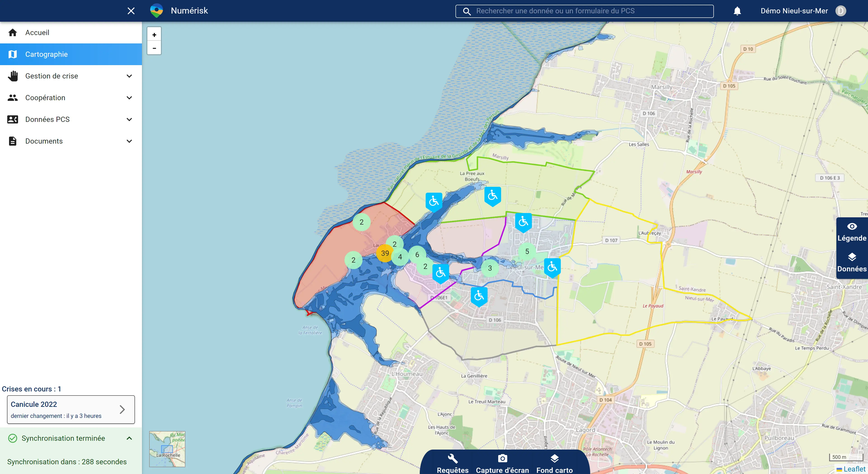Click the Documents file icon
Screen dimensions: 868x474
pos(13,141)
